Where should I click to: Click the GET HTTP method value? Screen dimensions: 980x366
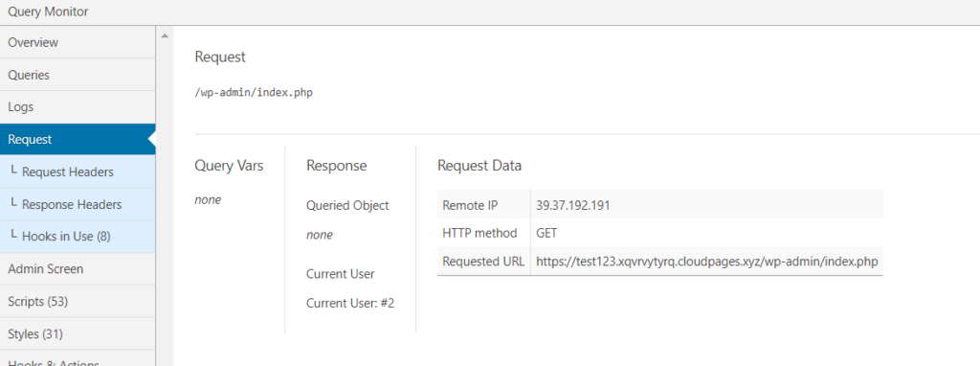(x=546, y=234)
